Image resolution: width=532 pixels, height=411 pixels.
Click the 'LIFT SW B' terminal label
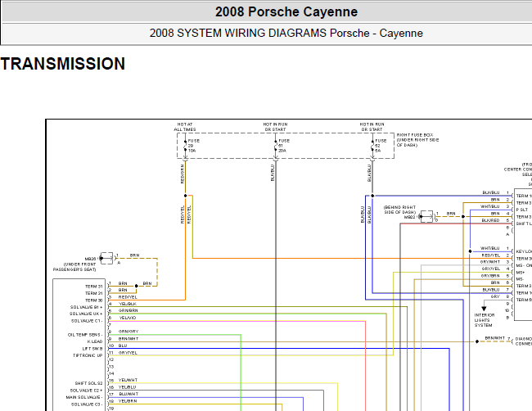tap(92, 349)
